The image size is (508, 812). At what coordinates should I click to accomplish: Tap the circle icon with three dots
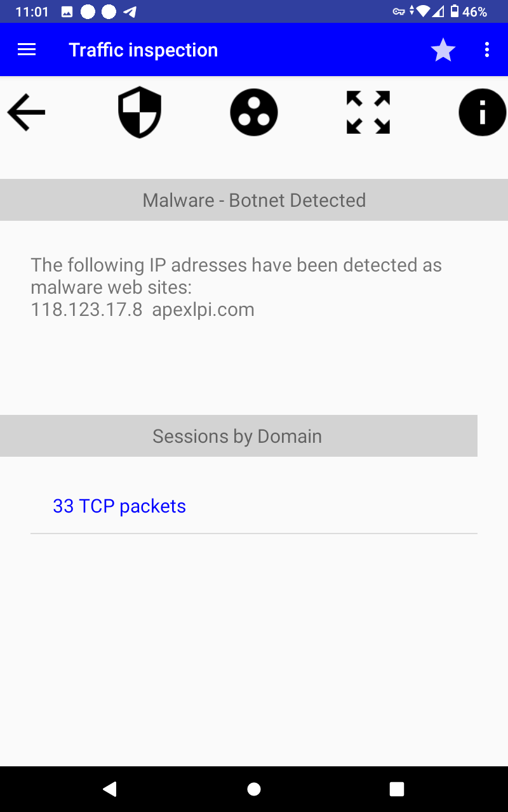tap(254, 112)
